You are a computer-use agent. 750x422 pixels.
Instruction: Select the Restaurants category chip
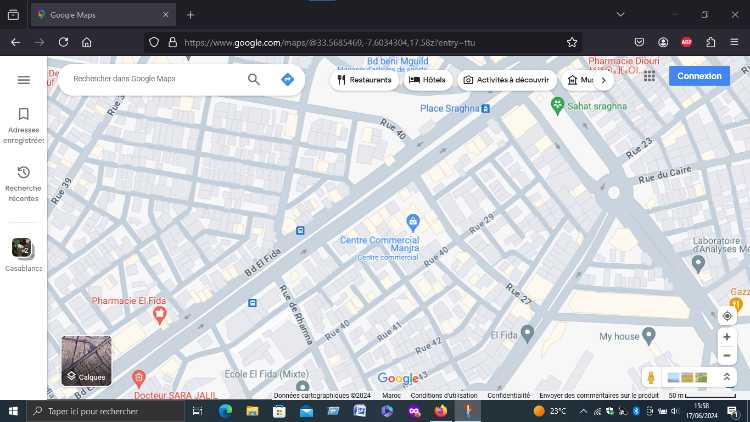[364, 80]
